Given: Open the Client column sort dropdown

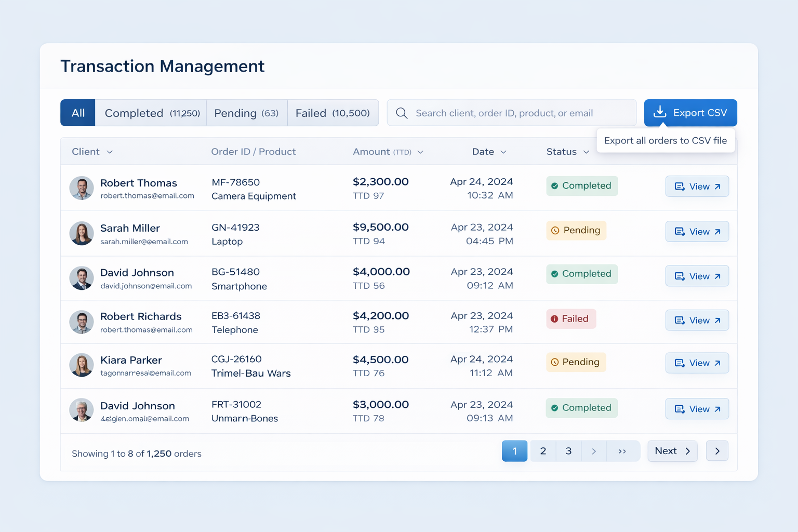Looking at the screenshot, I should 110,152.
